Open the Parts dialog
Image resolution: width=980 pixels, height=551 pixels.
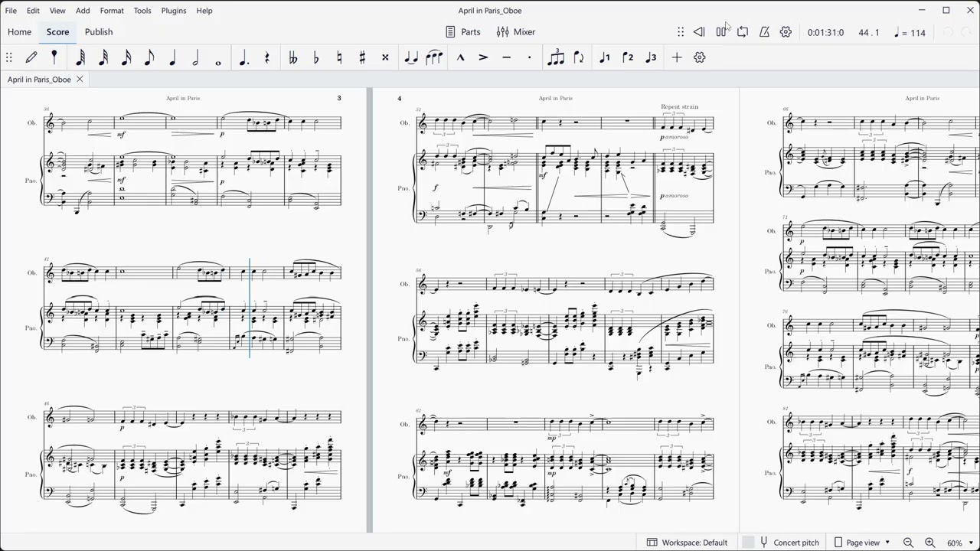(463, 32)
